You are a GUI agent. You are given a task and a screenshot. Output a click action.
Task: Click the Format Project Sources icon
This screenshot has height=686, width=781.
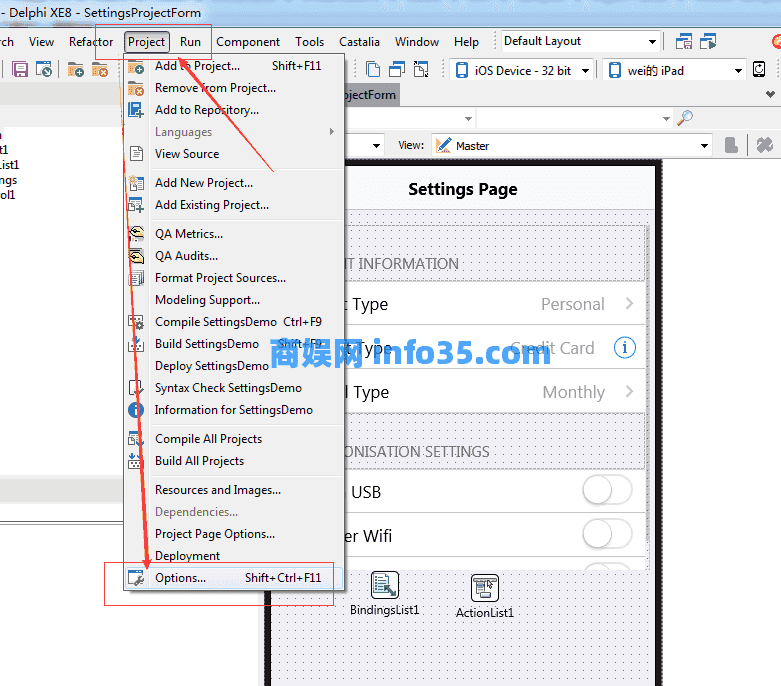tap(136, 278)
